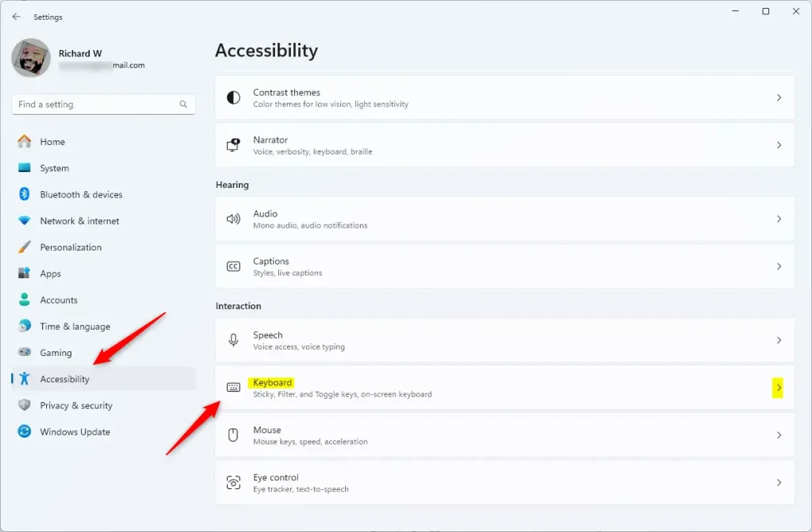The image size is (812, 532).
Task: Expand Eye control using its chevron
Action: coord(779,483)
